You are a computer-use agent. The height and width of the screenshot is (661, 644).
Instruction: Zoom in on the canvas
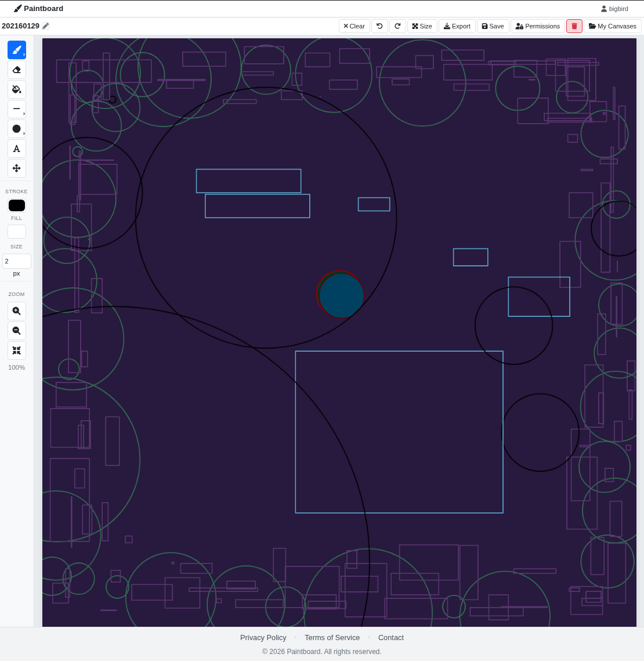tap(16, 311)
